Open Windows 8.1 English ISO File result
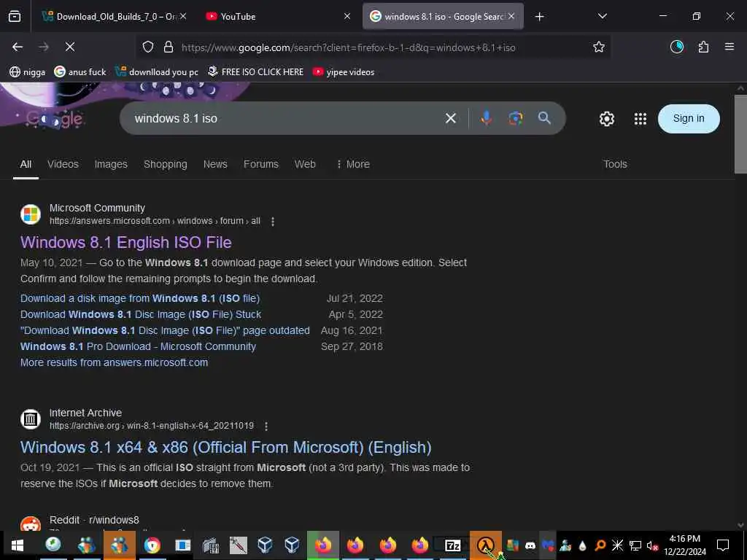747x560 pixels. [125, 242]
